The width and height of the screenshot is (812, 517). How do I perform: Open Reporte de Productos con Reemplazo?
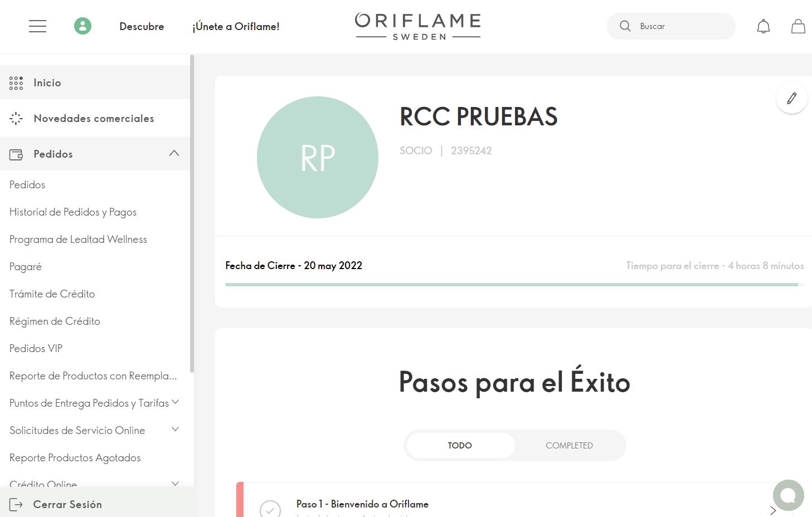tap(93, 376)
